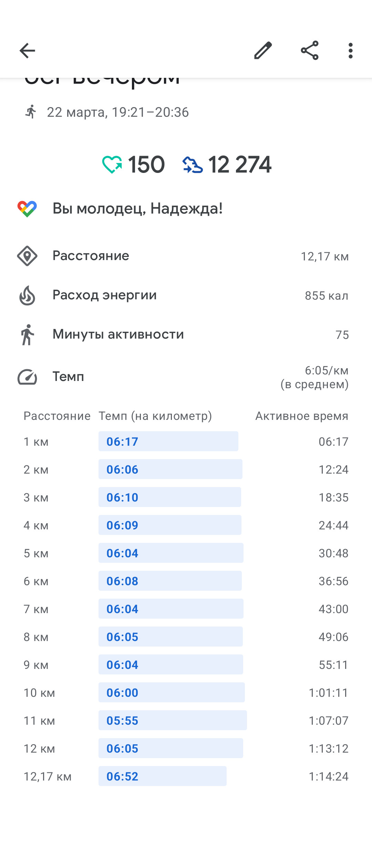372x868 pixels.
Task: Tap the share icon
Action: [310, 51]
